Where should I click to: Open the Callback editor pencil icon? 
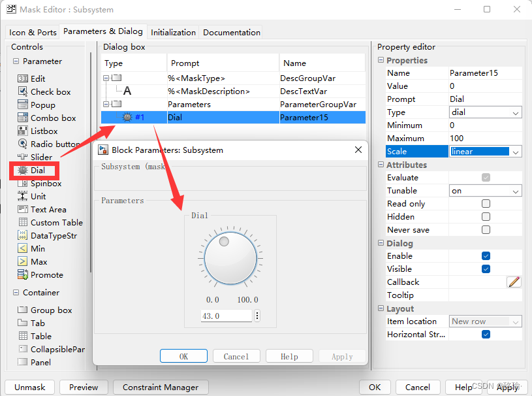[514, 282]
